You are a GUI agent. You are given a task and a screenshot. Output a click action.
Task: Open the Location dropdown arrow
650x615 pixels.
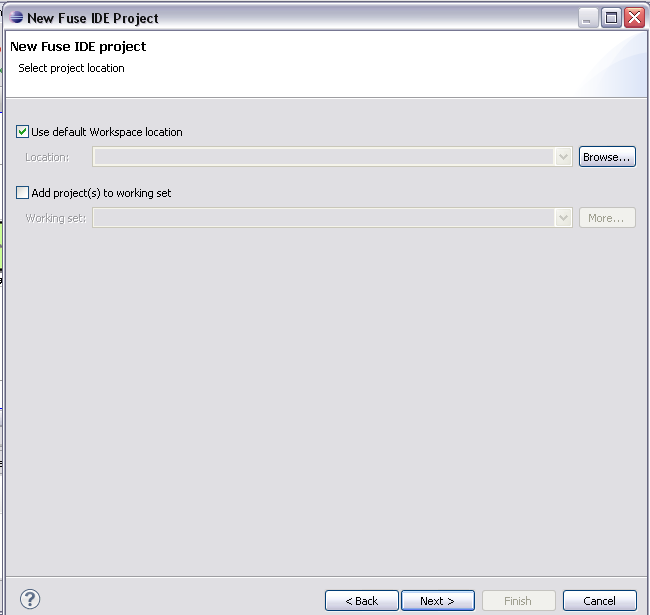coord(563,157)
